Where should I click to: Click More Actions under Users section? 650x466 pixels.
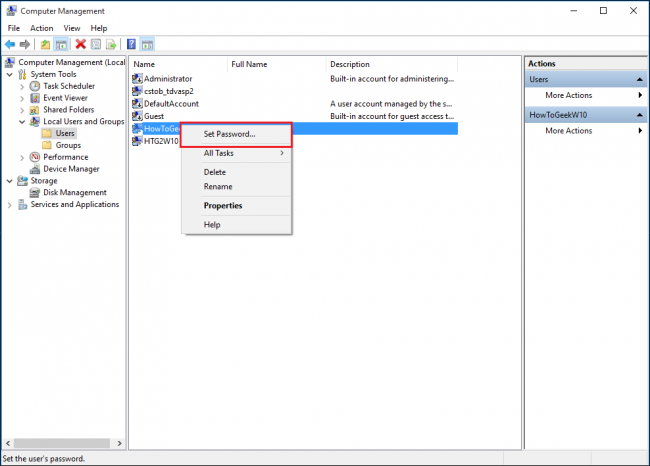coord(569,95)
